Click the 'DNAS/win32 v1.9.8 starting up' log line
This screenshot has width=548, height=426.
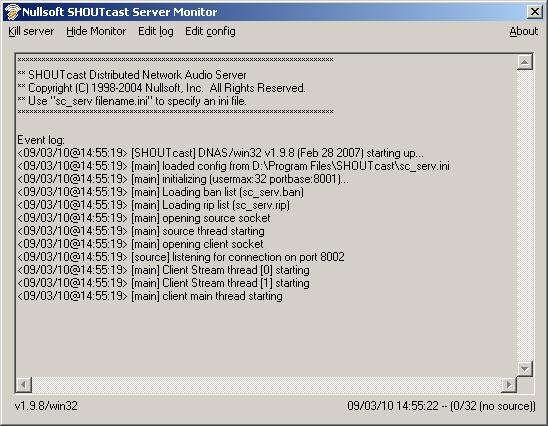[x=221, y=153]
